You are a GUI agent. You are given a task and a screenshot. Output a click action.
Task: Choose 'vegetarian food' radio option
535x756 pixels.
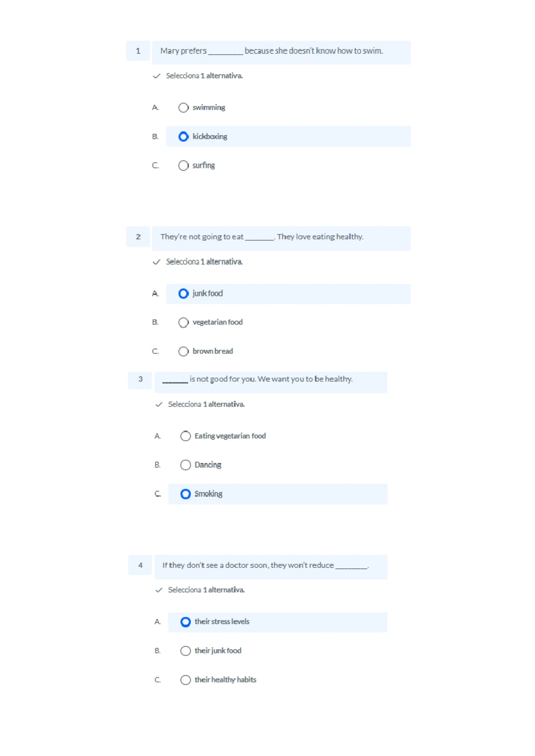coord(183,323)
